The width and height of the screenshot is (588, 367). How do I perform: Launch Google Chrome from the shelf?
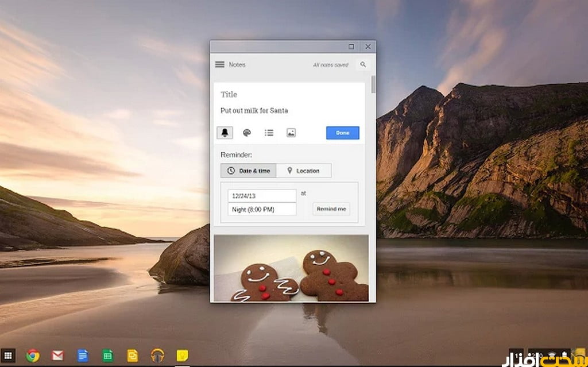pos(33,356)
